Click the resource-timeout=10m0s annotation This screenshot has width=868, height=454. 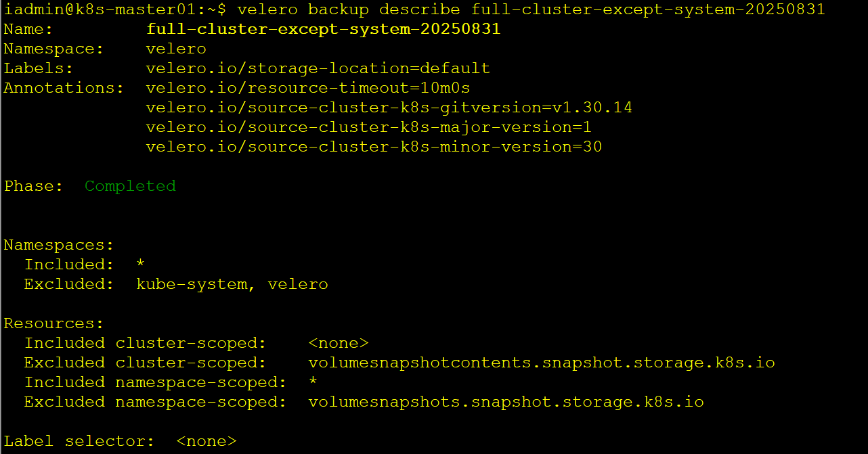[x=307, y=88]
